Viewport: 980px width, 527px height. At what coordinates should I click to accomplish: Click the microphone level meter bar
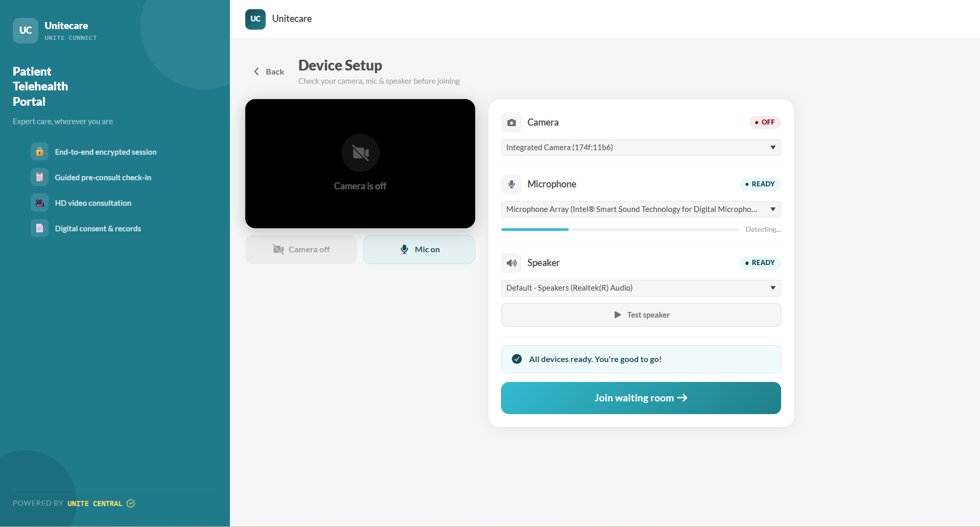point(620,229)
